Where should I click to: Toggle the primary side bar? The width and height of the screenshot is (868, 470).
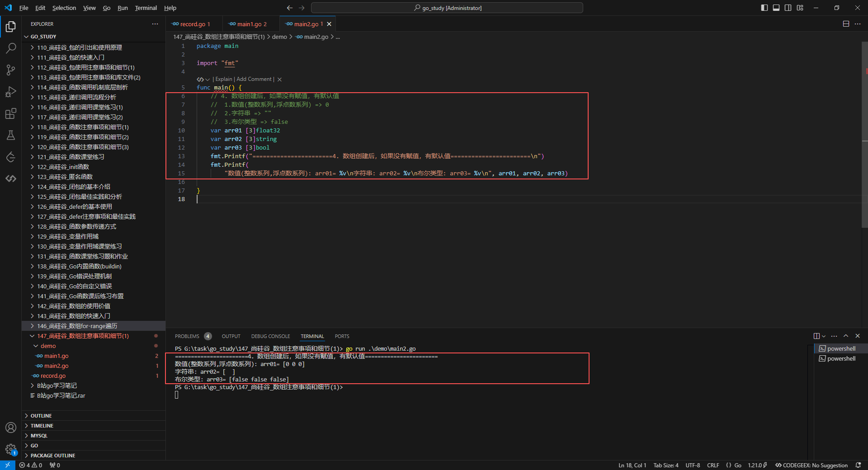coord(764,8)
